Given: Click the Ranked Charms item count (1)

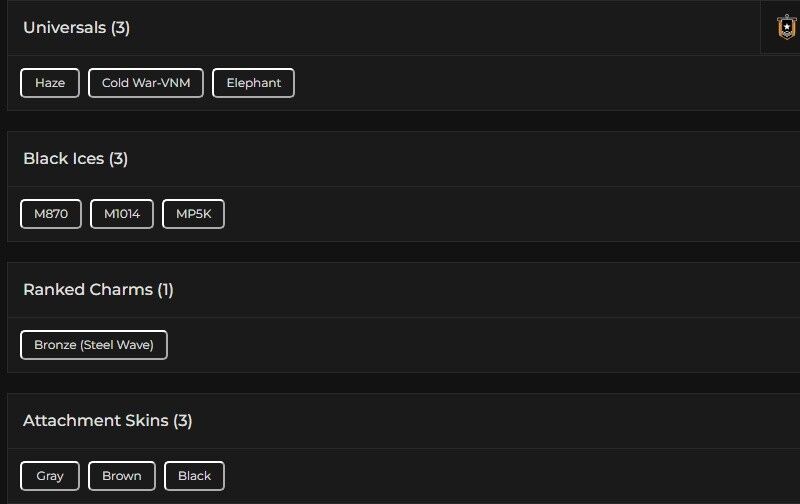Looking at the screenshot, I should point(165,290).
